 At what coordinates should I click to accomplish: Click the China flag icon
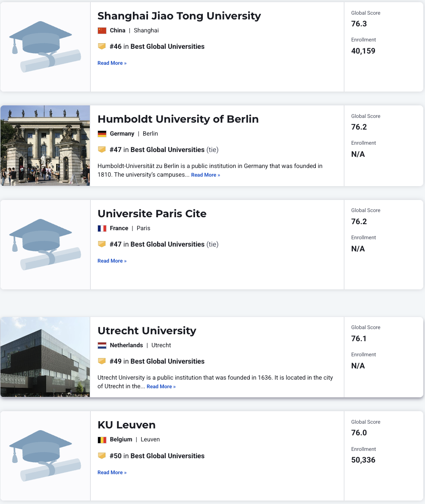102,31
